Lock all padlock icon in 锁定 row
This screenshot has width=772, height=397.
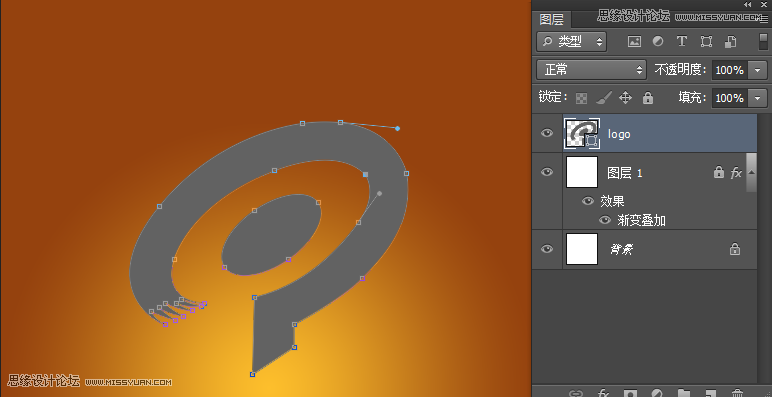(648, 98)
